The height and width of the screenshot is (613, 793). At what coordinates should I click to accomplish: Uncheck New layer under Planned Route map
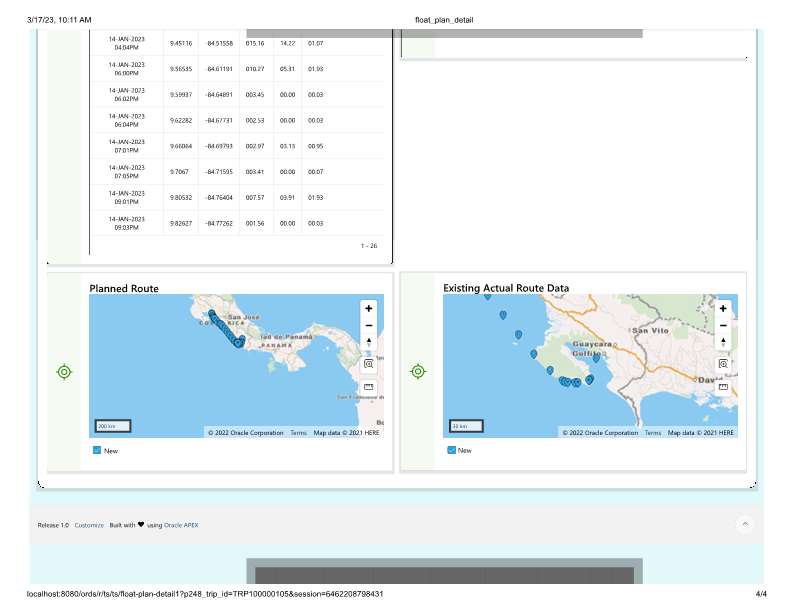click(x=97, y=451)
